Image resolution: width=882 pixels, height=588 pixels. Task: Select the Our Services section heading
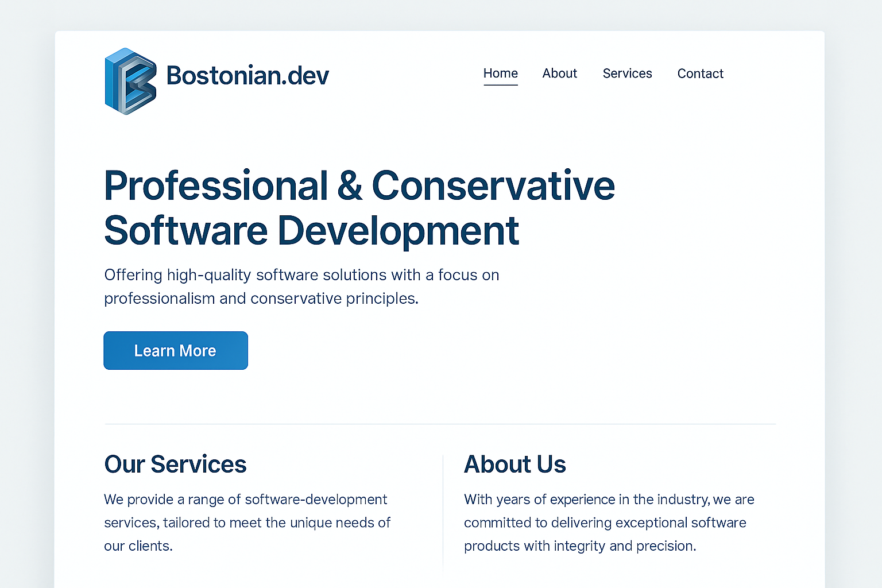click(x=175, y=464)
